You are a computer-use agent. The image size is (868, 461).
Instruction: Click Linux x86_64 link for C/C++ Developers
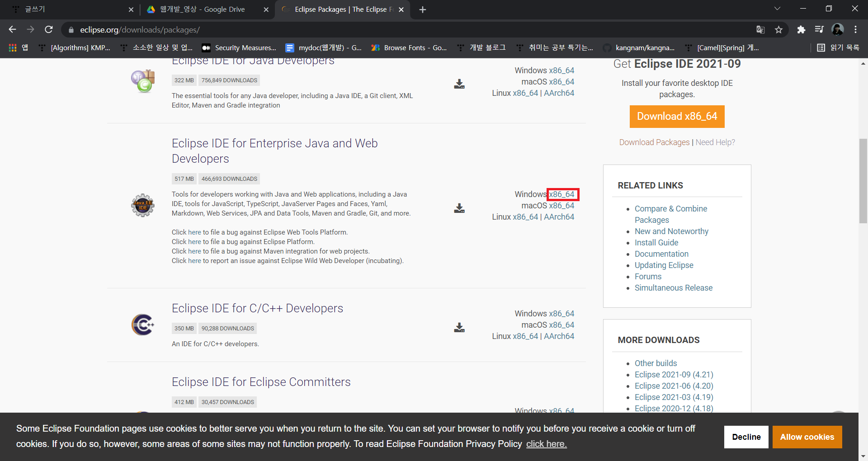[525, 336]
